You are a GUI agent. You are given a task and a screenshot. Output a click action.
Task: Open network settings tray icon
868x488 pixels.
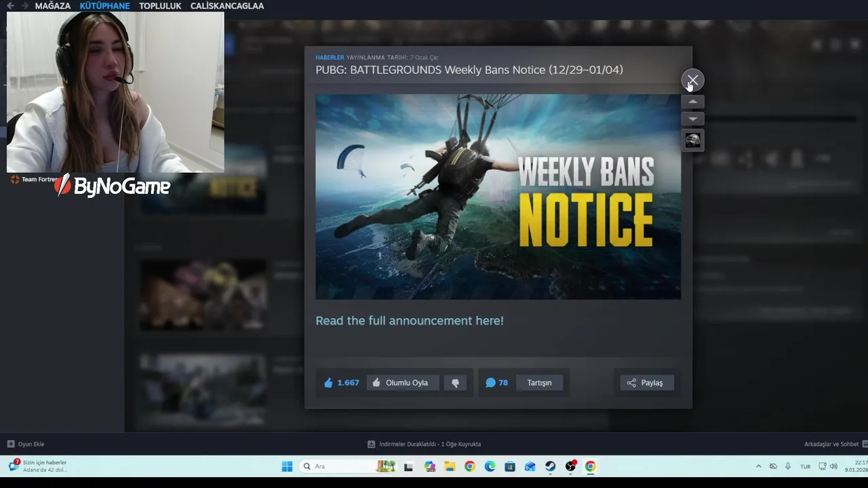tap(823, 466)
